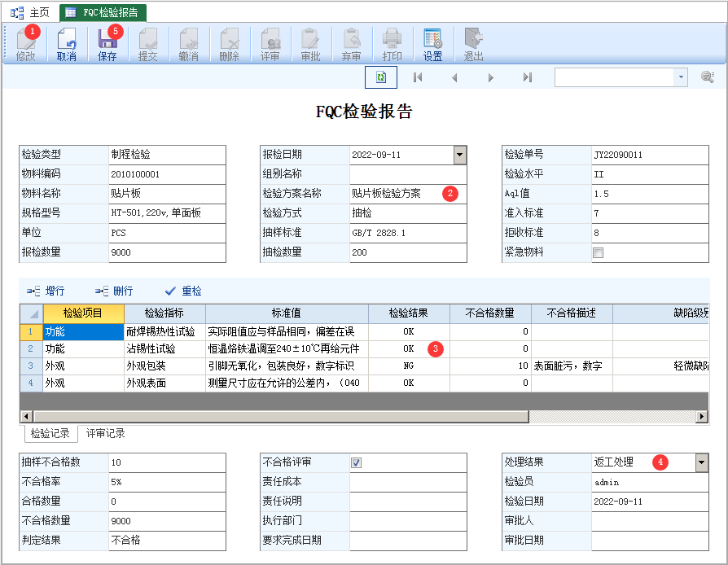Image resolution: width=728 pixels, height=565 pixels.
Task: Open 设置 (Settings) from the toolbar
Action: click(432, 43)
